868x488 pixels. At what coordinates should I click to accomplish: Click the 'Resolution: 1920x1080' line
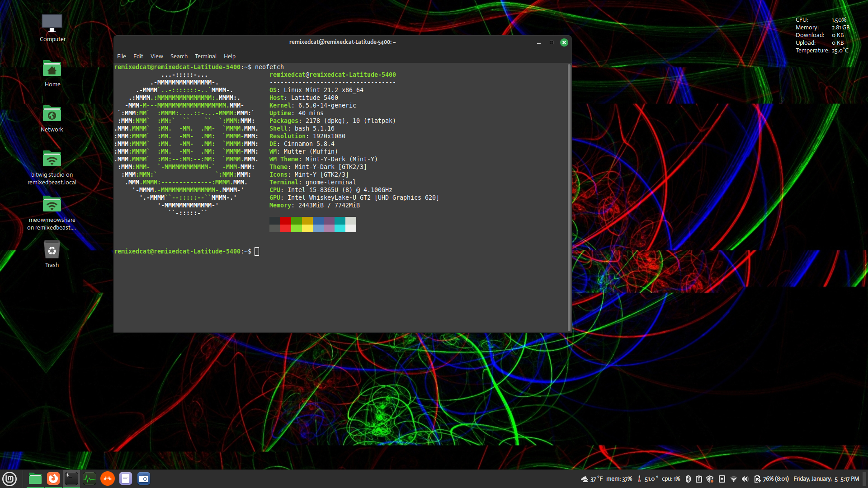pyautogui.click(x=307, y=136)
